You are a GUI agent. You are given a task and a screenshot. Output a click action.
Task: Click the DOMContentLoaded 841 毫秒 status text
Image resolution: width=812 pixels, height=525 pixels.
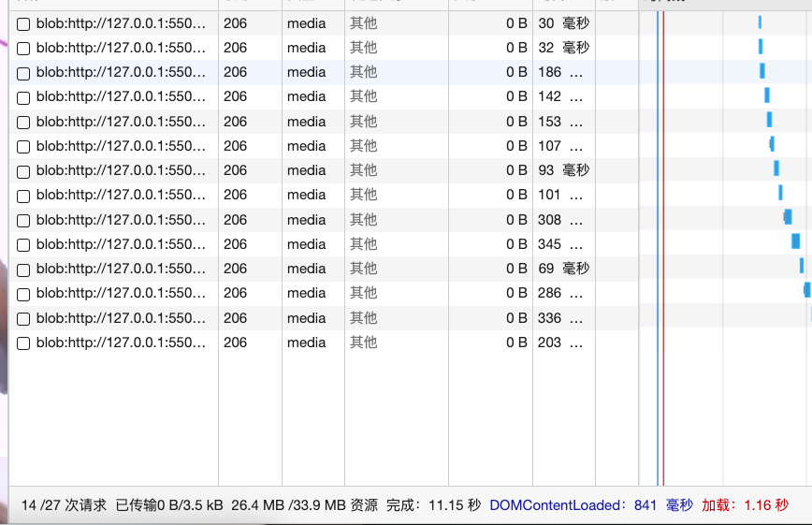click(590, 505)
